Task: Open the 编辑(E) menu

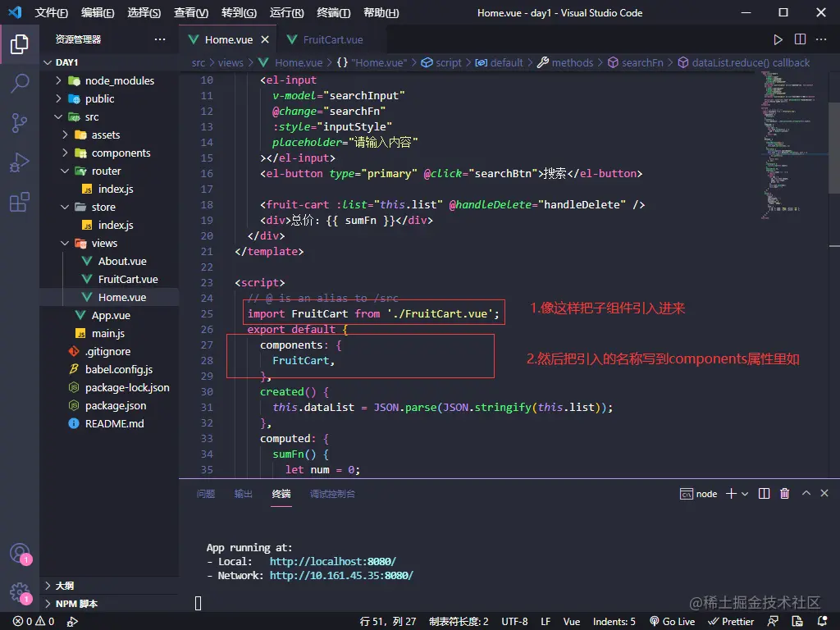Action: pyautogui.click(x=98, y=13)
